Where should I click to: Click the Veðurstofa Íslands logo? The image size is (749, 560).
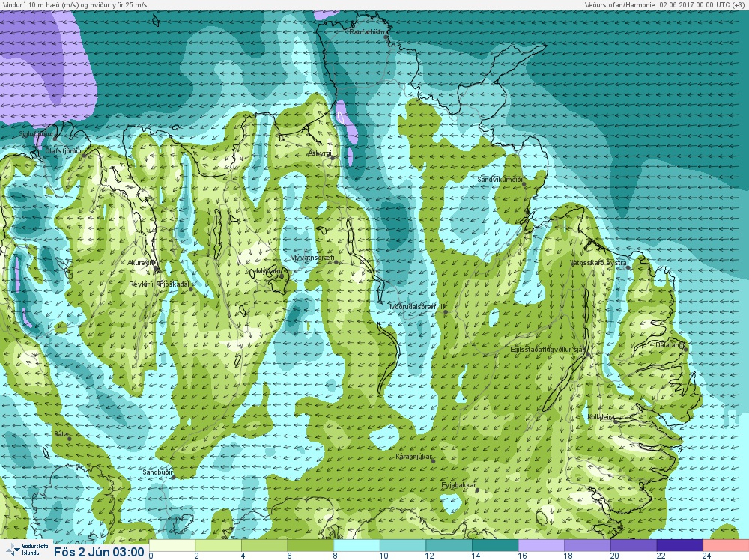[27, 550]
